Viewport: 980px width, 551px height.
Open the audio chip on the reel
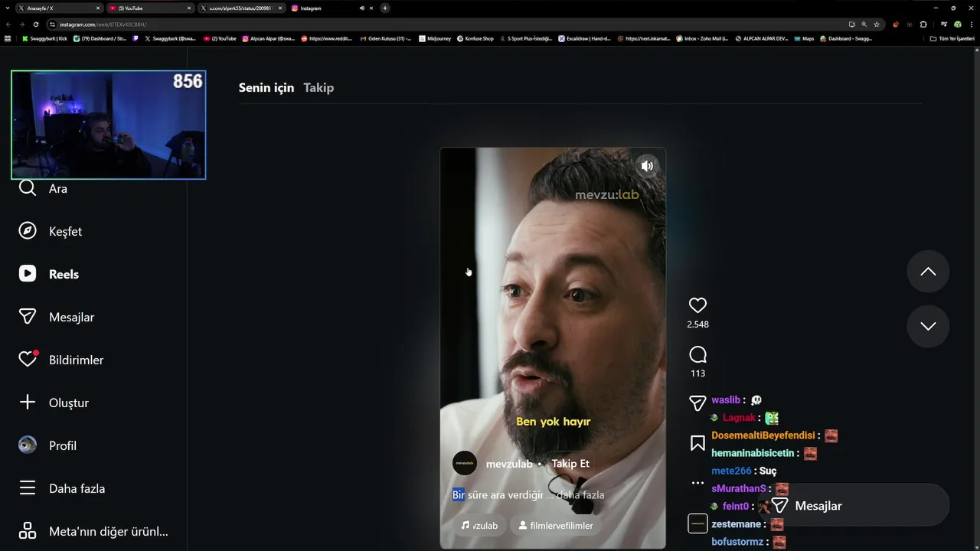[x=479, y=526]
